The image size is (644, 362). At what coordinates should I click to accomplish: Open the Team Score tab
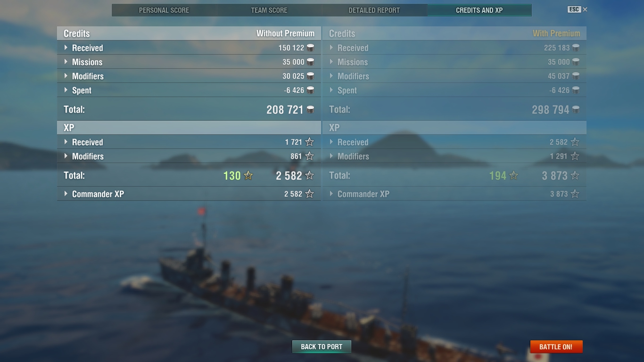pos(269,10)
